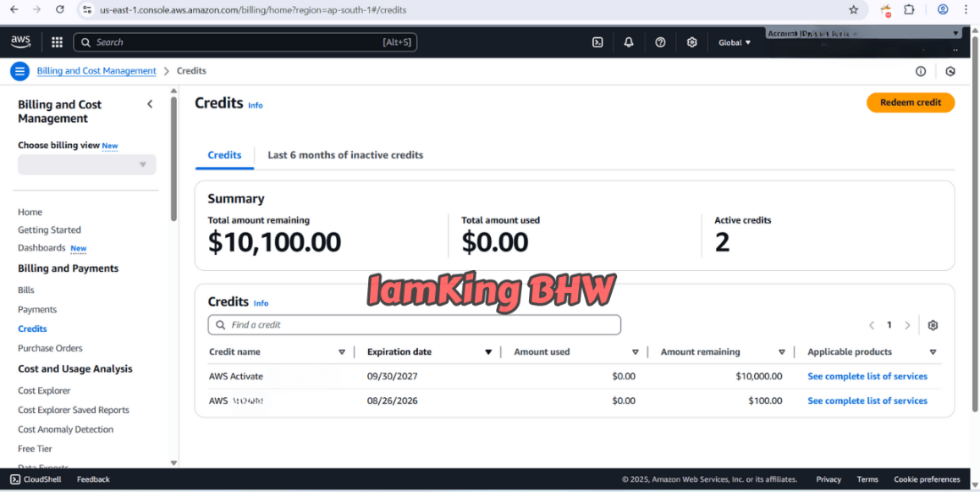Open the Choose billing view dropdown
The width and height of the screenshot is (980, 492).
[87, 164]
